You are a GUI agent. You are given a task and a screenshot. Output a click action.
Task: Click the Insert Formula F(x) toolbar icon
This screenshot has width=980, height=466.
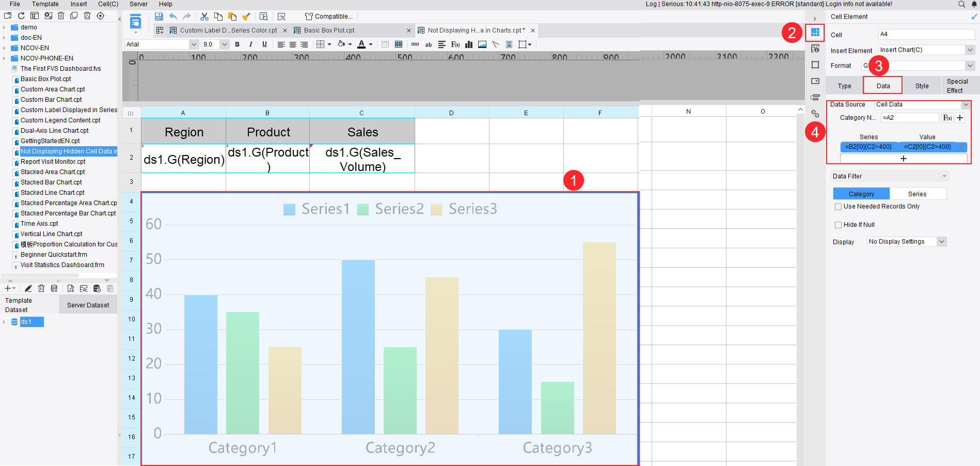pos(455,44)
